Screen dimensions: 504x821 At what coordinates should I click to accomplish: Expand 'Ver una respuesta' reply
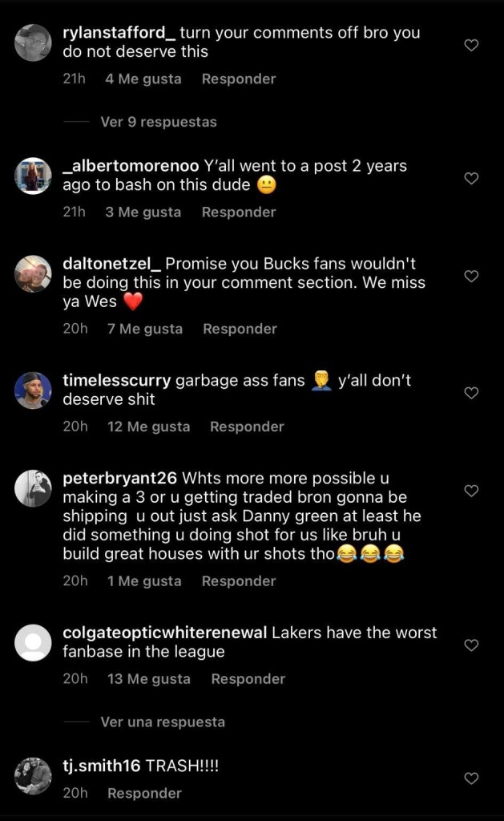click(163, 722)
